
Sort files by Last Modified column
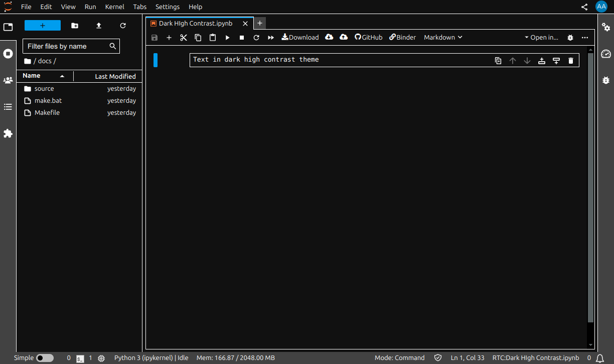108,76
